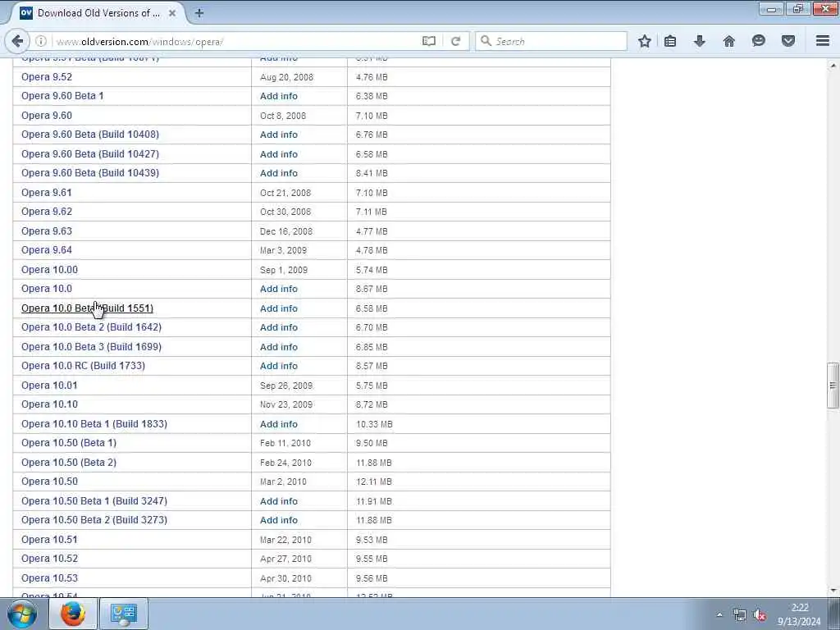Open the control panel taskbar app

(x=124, y=614)
